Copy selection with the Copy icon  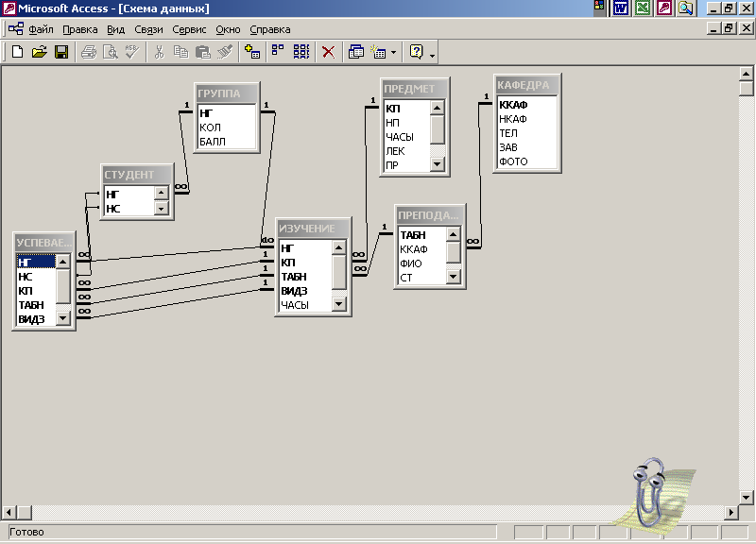pyautogui.click(x=180, y=52)
